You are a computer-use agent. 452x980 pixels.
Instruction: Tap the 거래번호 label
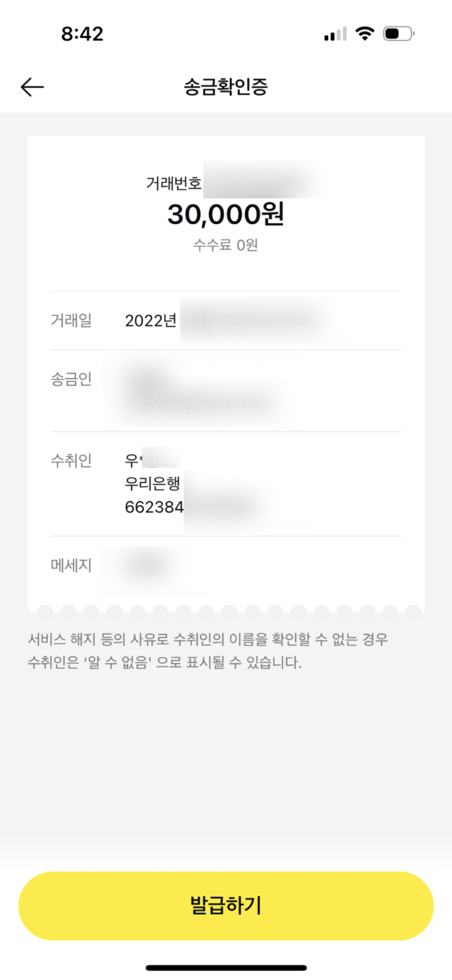coord(174,183)
